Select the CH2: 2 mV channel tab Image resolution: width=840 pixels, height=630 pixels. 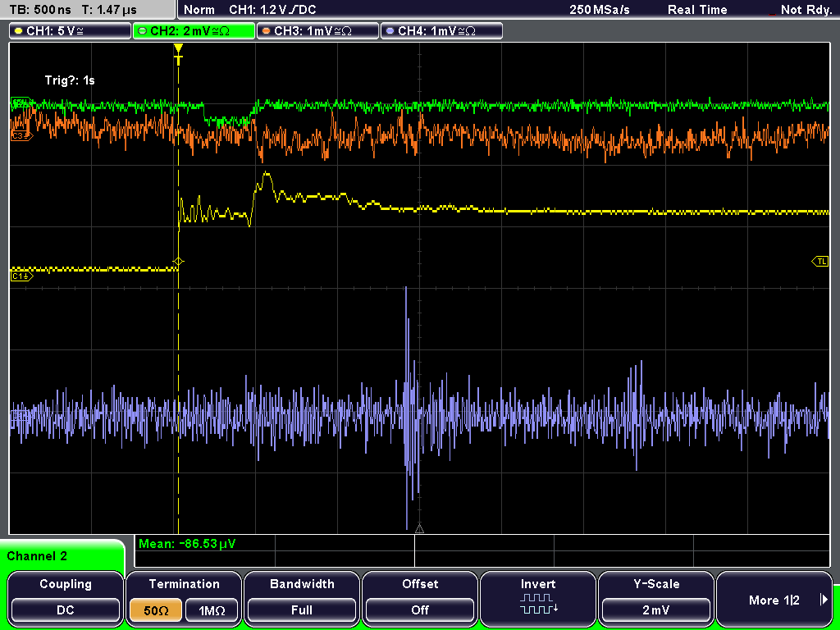194,31
